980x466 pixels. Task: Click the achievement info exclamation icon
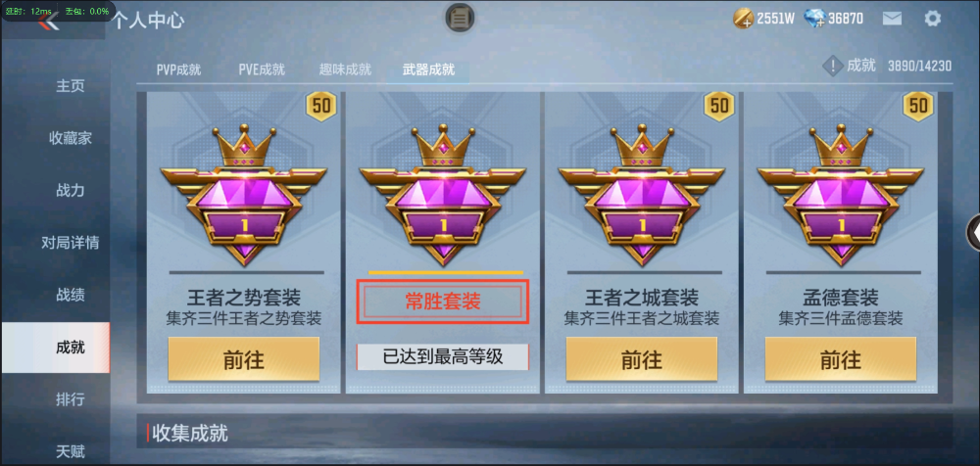832,66
